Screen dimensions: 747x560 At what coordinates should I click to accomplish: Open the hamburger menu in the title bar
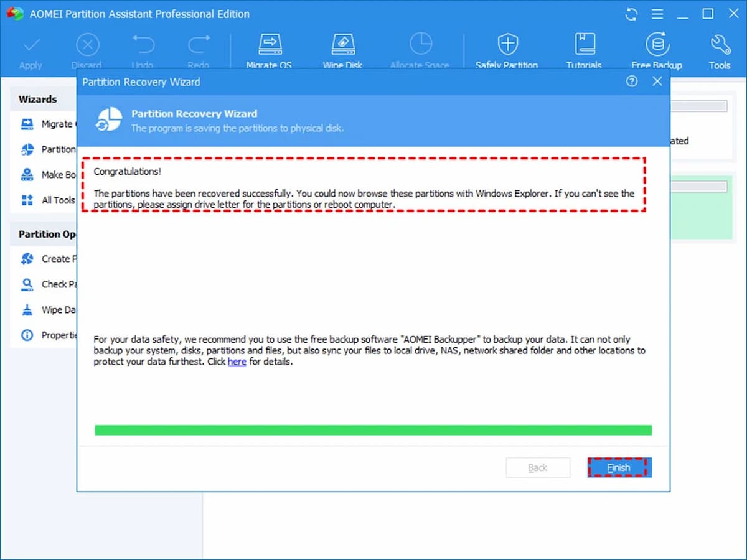(x=657, y=14)
